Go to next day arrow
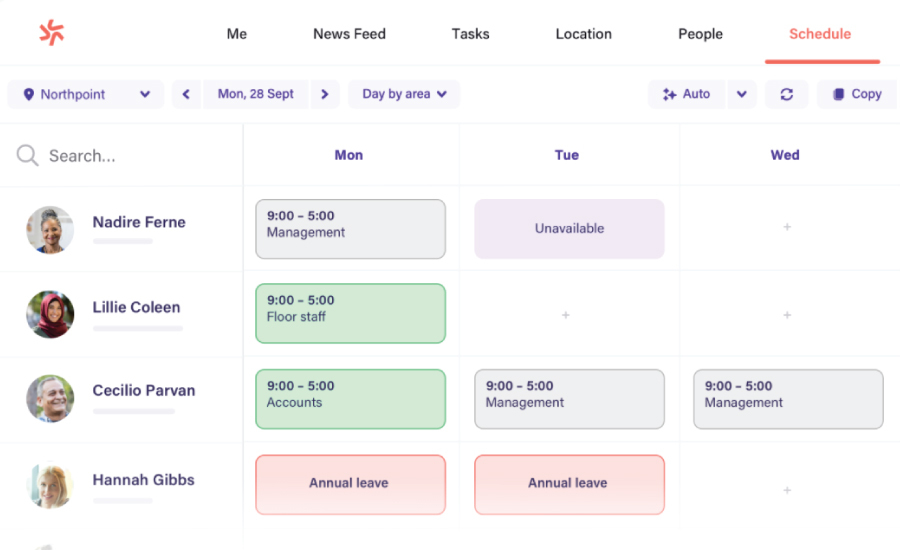Viewport: 900px width, 550px height. pos(324,94)
